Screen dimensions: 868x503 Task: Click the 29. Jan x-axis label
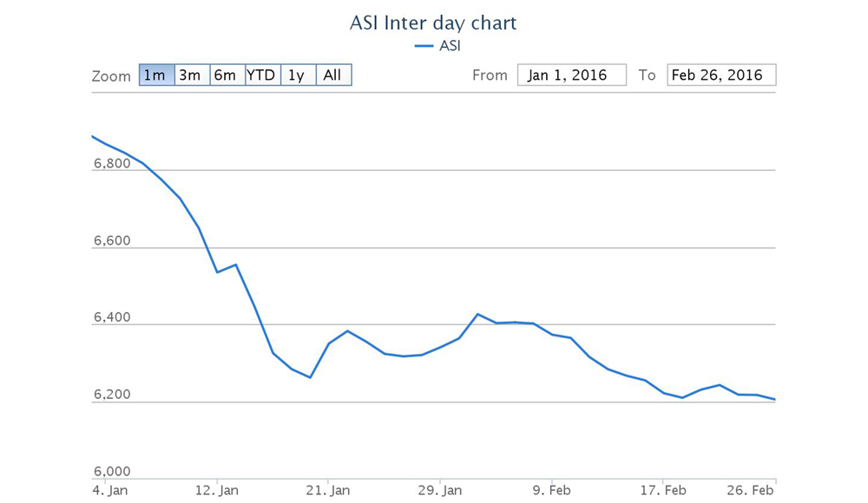coord(440,491)
